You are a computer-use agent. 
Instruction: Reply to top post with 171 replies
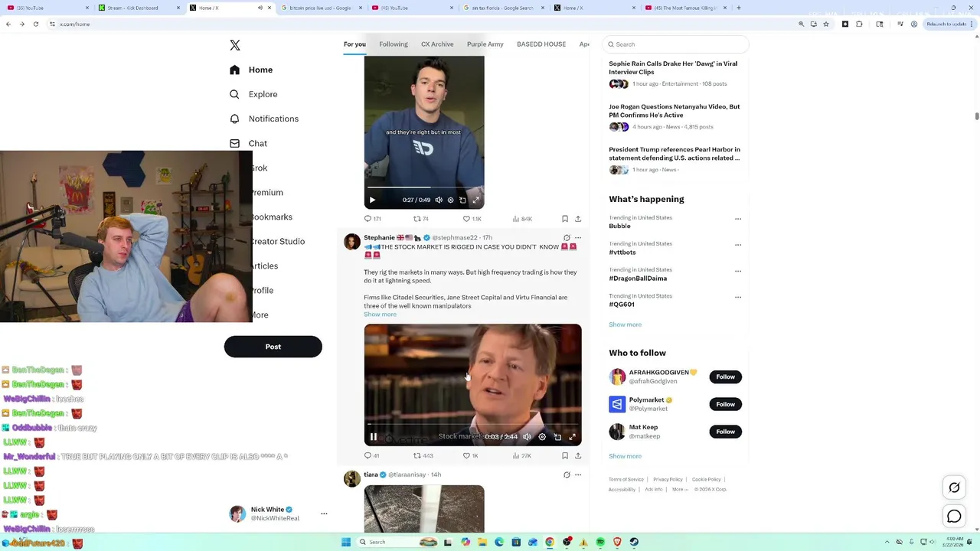pyautogui.click(x=373, y=219)
